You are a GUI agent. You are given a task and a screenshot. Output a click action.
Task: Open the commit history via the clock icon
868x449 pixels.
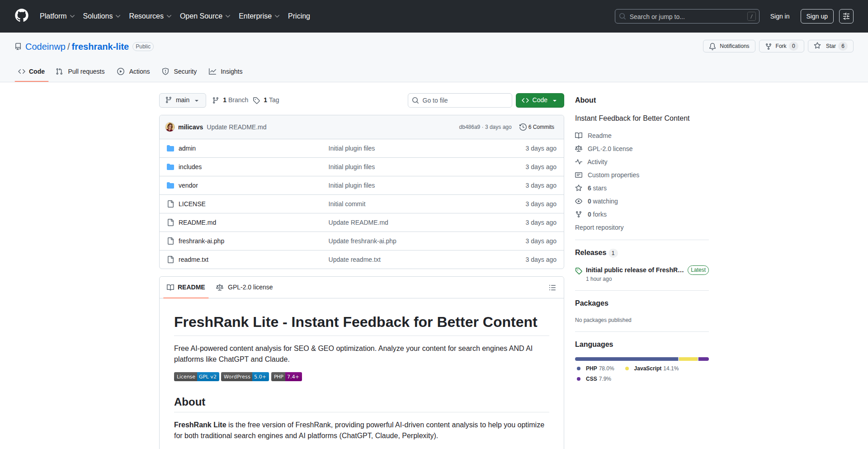pos(524,127)
